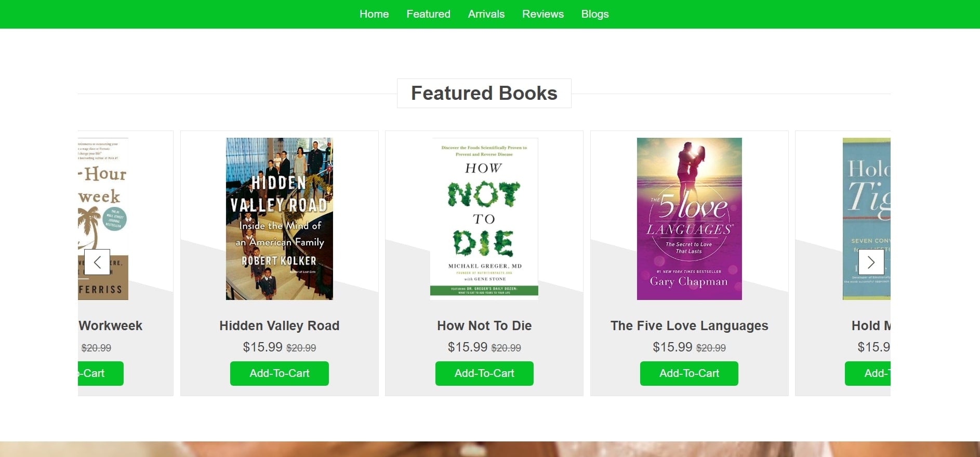Screen dimensions: 980x457
Task: Open the Home menu item
Action: [374, 14]
